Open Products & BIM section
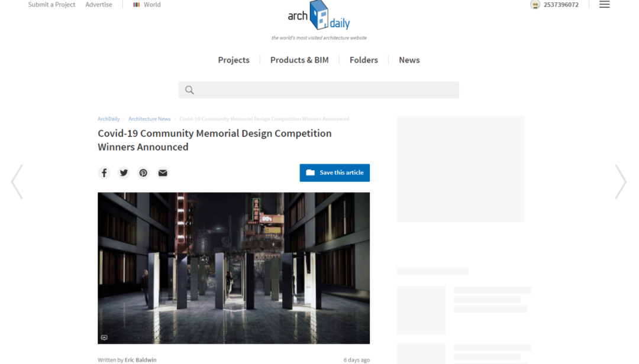Screen dimensions: 639x364 tap(299, 60)
